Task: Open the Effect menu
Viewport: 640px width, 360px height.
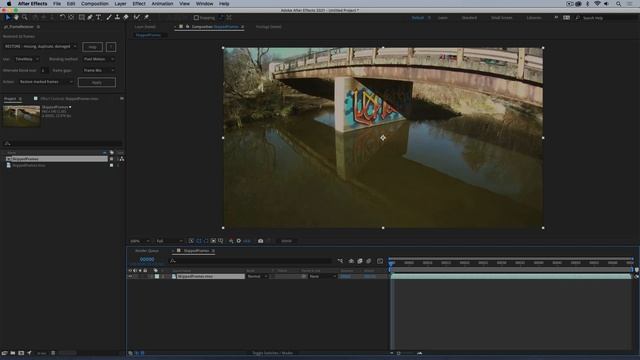Action: coord(139,4)
